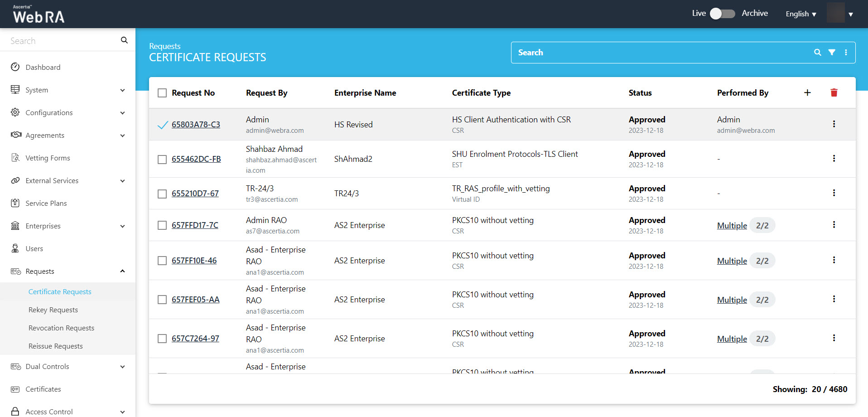
Task: Check the select-all checkbox beside Request No
Action: pyautogui.click(x=162, y=93)
